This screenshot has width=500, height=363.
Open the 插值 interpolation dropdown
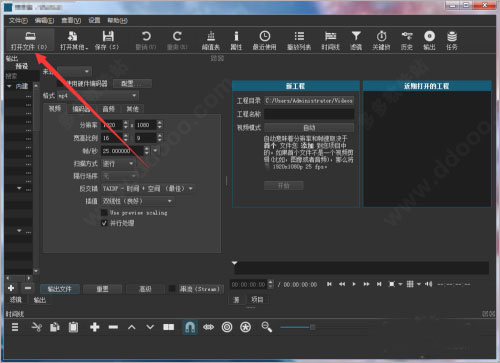(138, 201)
